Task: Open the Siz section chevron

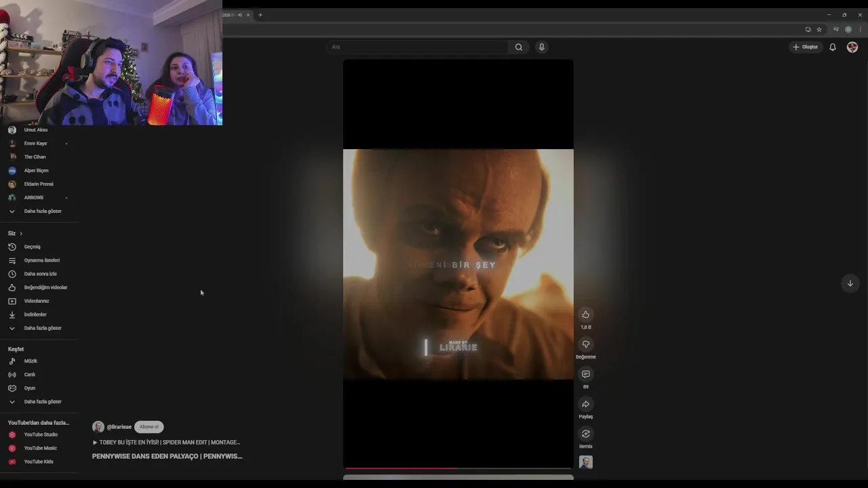Action: click(x=21, y=233)
